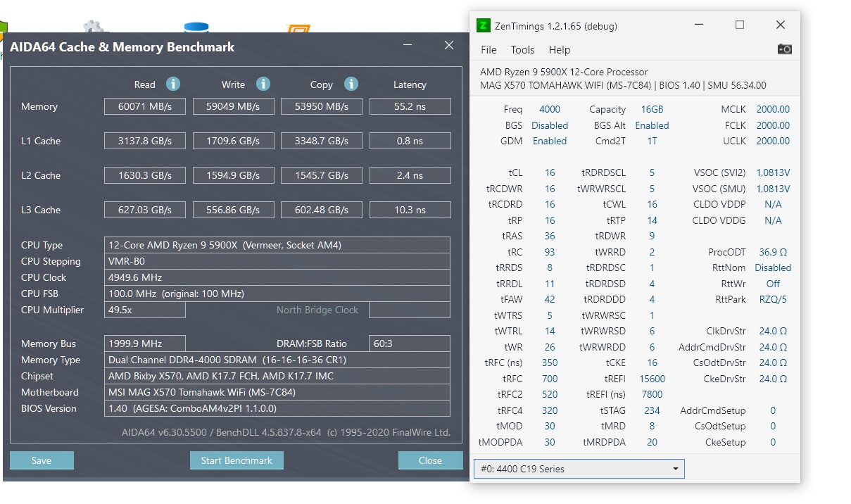Click L2 Cache read value 1630.3 GB/s
The image size is (851, 504).
pyautogui.click(x=145, y=175)
